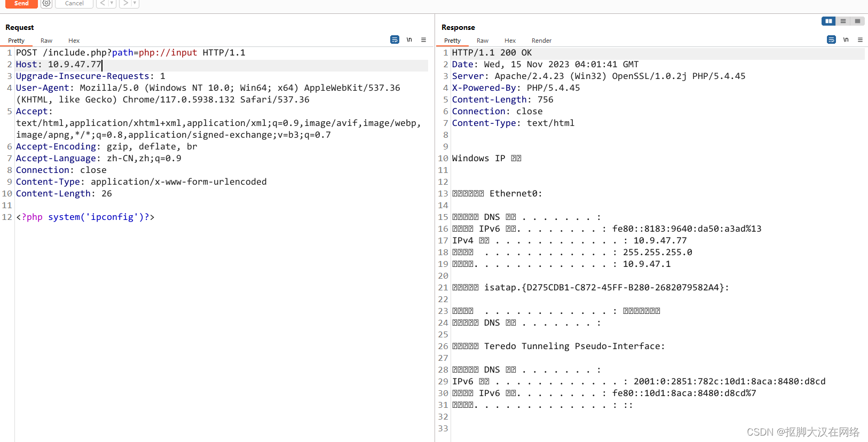Screen dimensions: 868x442
Task: Choose the combined single-pane layout icon
Action: pyautogui.click(x=857, y=21)
